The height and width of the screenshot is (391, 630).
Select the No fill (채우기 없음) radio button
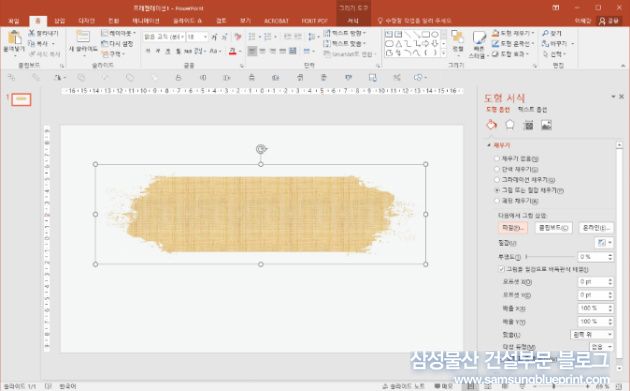point(497,159)
